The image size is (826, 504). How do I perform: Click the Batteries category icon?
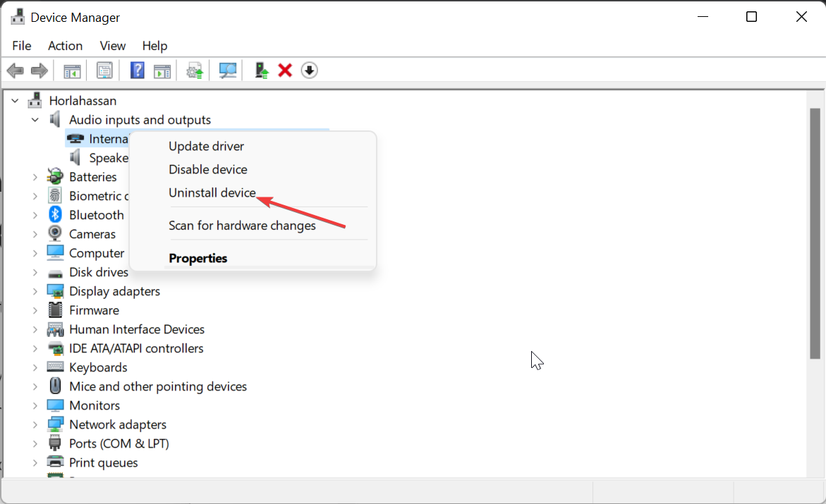55,176
